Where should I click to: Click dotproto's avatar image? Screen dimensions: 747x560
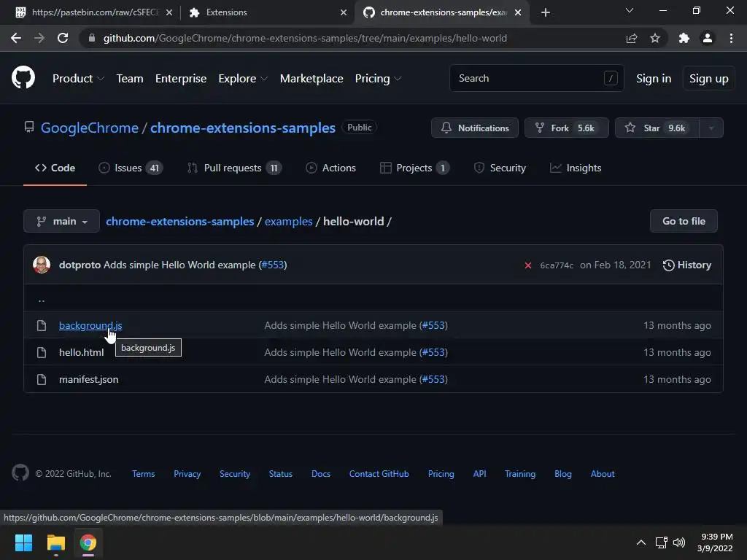tap(42, 265)
